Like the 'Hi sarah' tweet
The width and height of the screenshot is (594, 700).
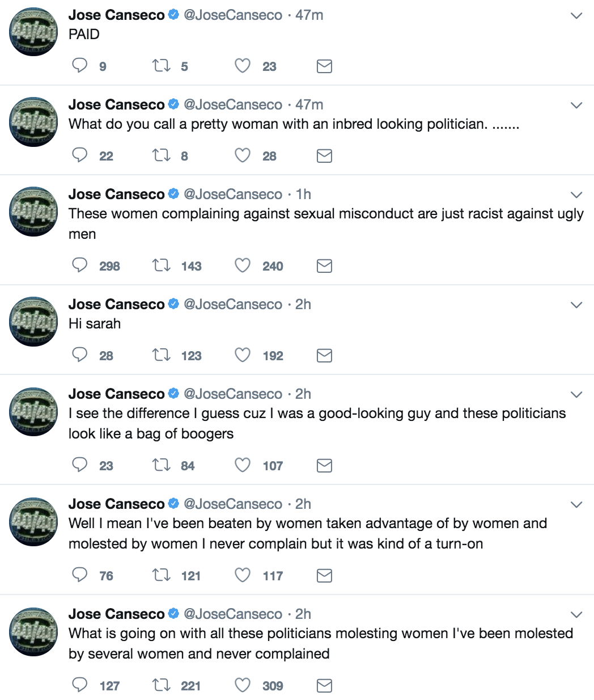pos(243,355)
